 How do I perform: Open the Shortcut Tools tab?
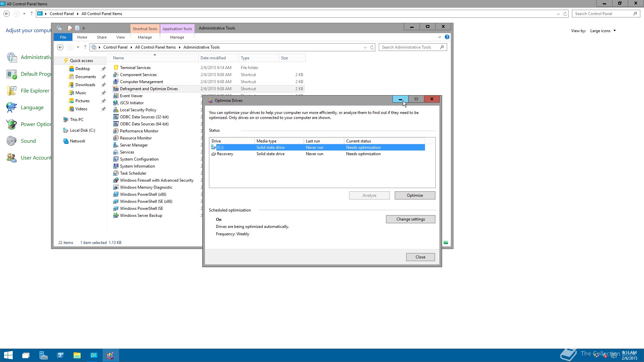click(145, 28)
